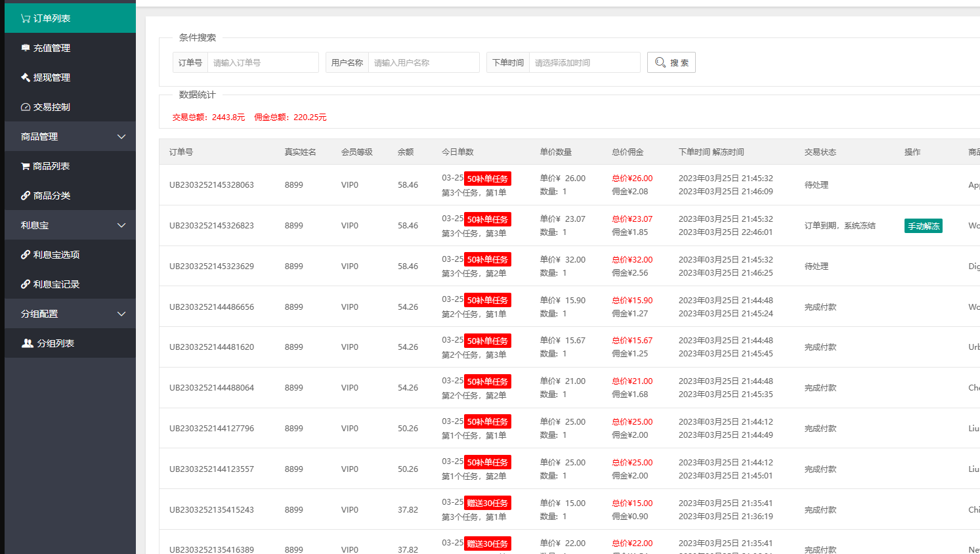Collapse the 商品管理 menu group
The width and height of the screenshot is (980, 554).
[x=121, y=137]
